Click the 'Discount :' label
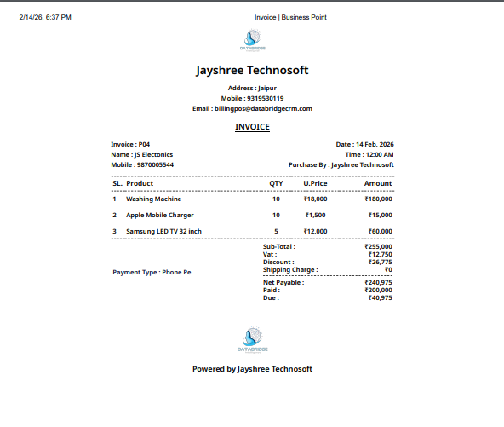 tap(278, 263)
